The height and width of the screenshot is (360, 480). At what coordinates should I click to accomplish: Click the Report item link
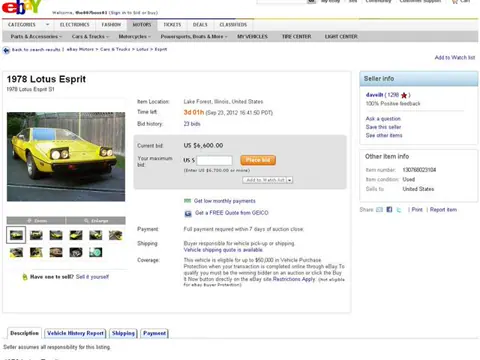tap(443, 210)
